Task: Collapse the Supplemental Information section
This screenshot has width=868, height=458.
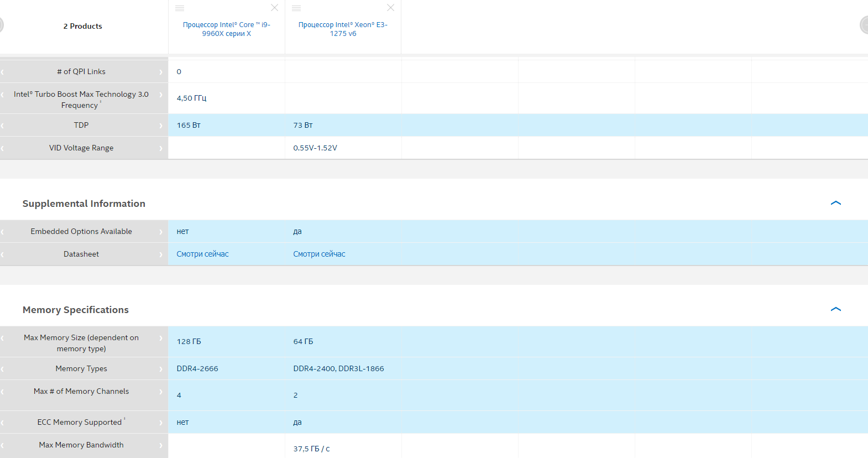Action: click(836, 203)
